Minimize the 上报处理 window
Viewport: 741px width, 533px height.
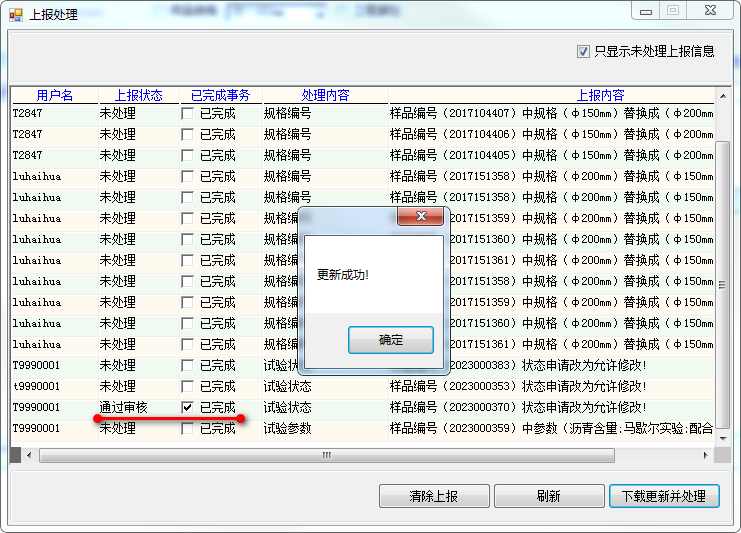click(646, 10)
